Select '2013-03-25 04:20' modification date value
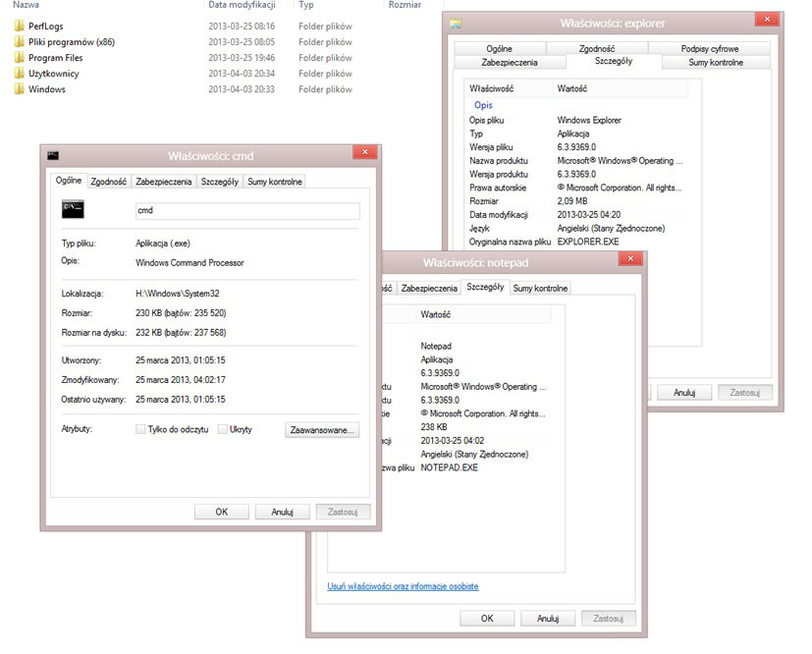The width and height of the screenshot is (812, 654). tap(589, 214)
